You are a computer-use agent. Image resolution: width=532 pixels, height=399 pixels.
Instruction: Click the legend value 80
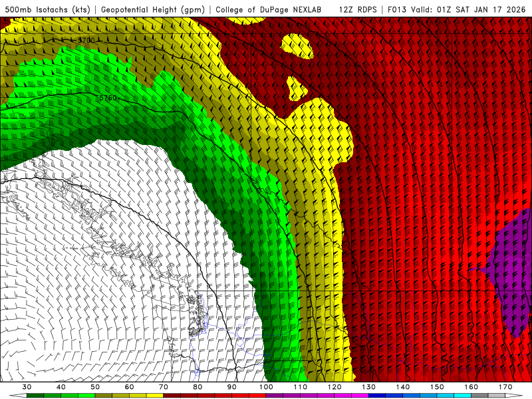(x=198, y=387)
